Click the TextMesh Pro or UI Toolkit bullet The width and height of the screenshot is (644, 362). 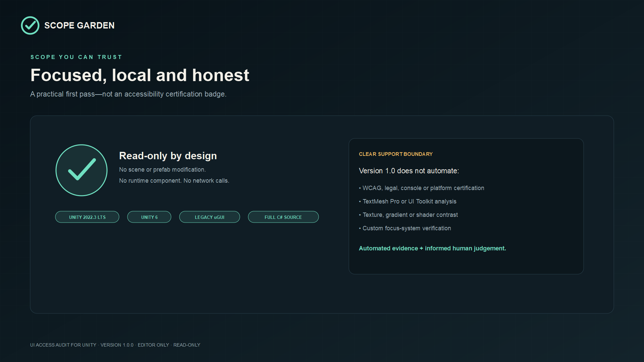(408, 201)
